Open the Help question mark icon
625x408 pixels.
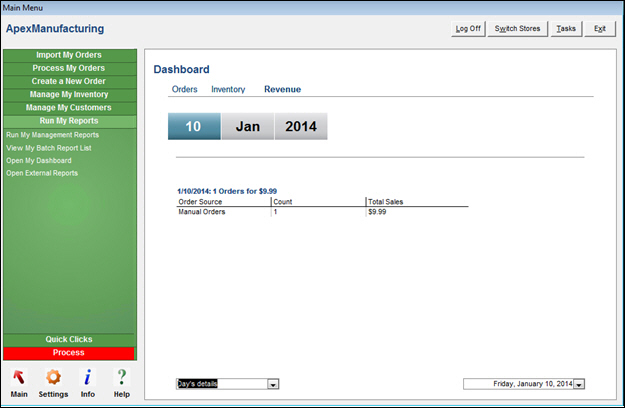pos(121,377)
